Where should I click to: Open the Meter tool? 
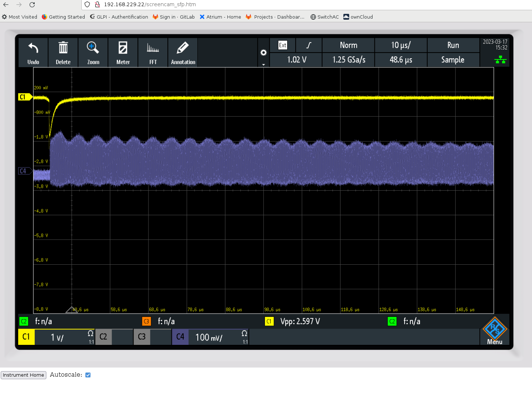[x=123, y=48]
